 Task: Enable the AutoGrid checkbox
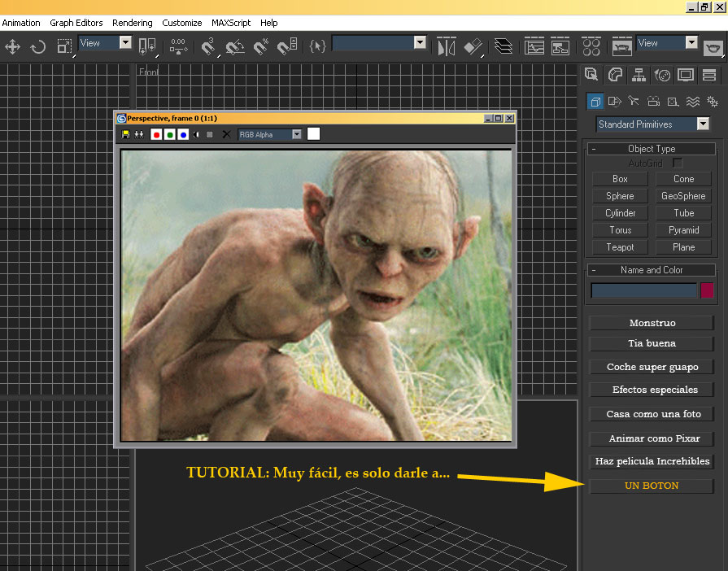click(678, 163)
